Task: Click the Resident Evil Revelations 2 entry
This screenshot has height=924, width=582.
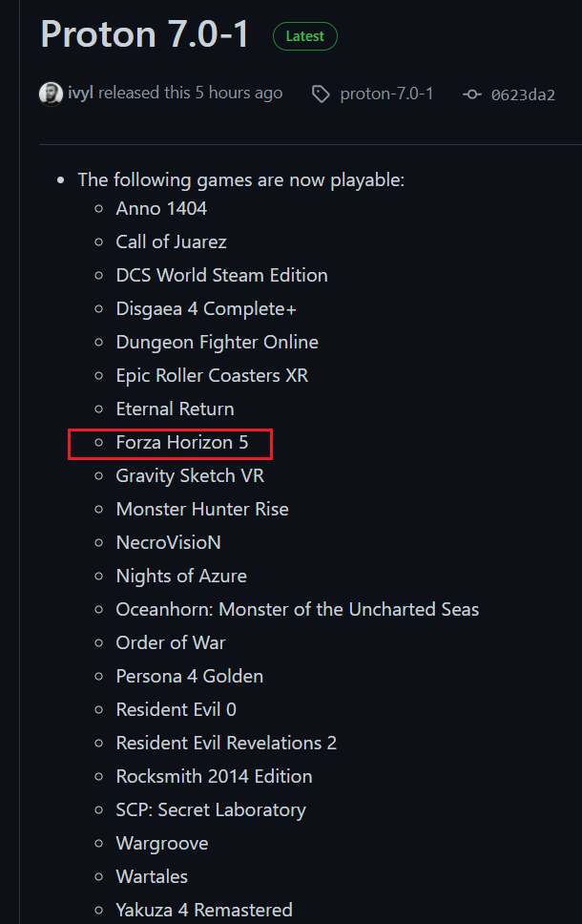Action: click(x=226, y=744)
